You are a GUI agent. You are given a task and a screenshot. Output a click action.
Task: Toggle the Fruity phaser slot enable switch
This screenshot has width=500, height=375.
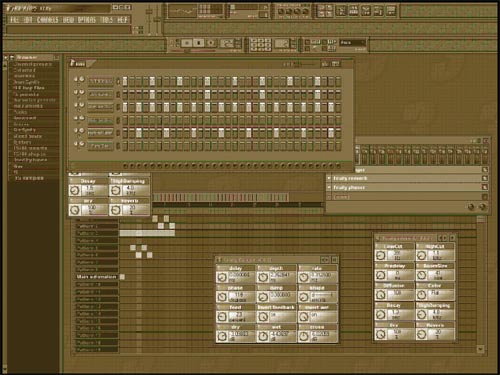point(485,188)
